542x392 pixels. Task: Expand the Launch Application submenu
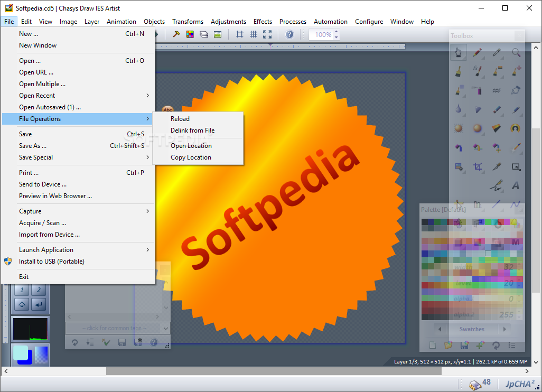(78, 249)
